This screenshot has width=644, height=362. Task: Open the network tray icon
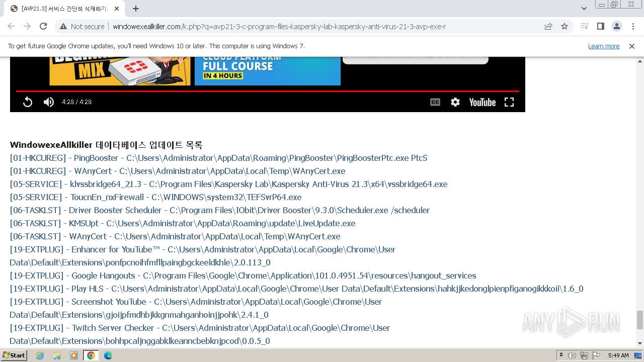click(x=584, y=355)
